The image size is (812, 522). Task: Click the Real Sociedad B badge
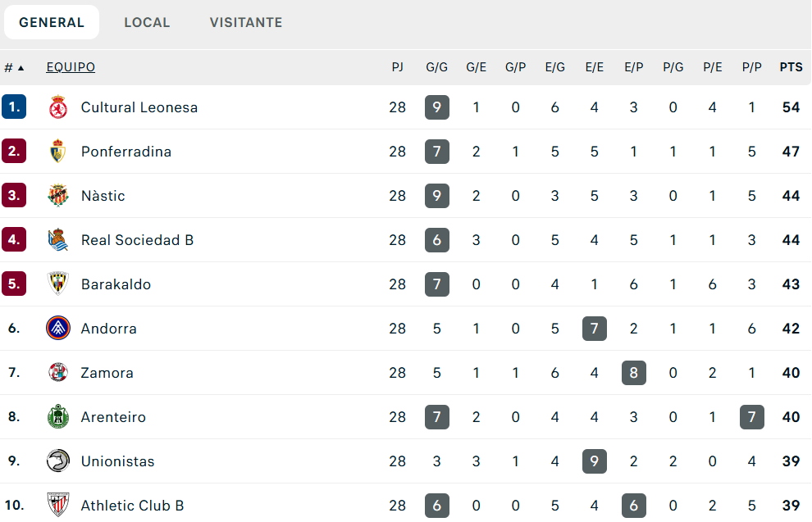[x=58, y=240]
